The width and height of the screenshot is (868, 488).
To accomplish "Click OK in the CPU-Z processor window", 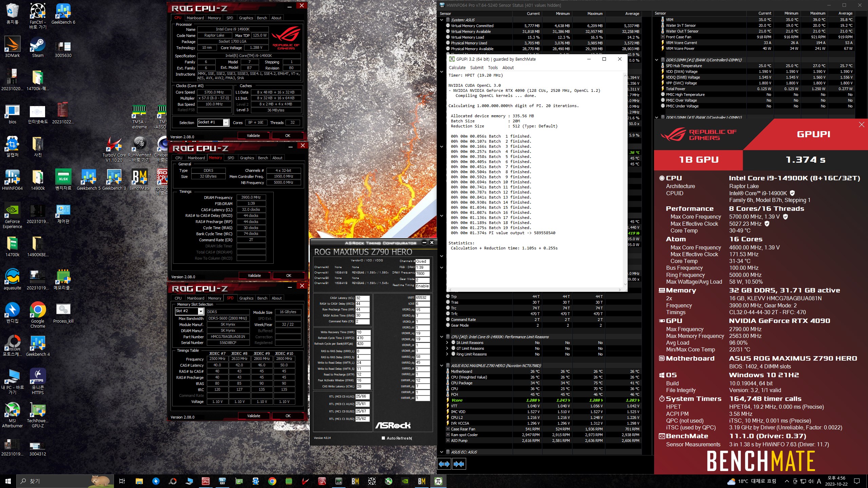I will (x=288, y=136).
